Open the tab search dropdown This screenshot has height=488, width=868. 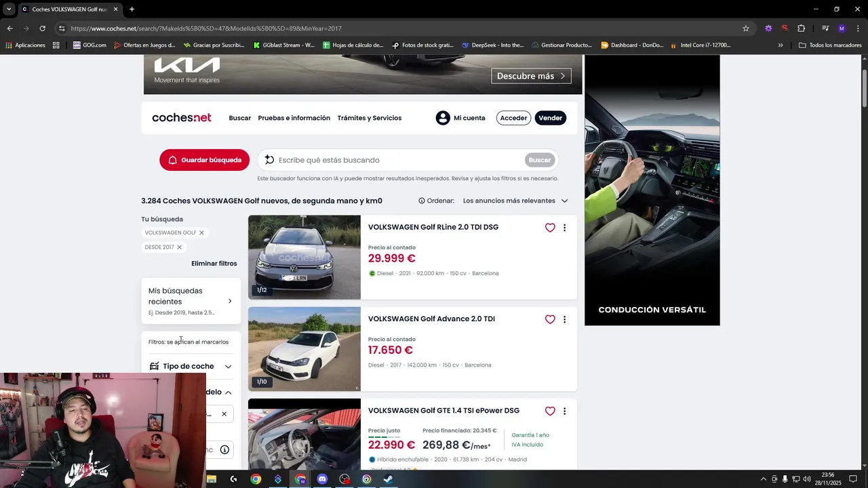(x=9, y=9)
